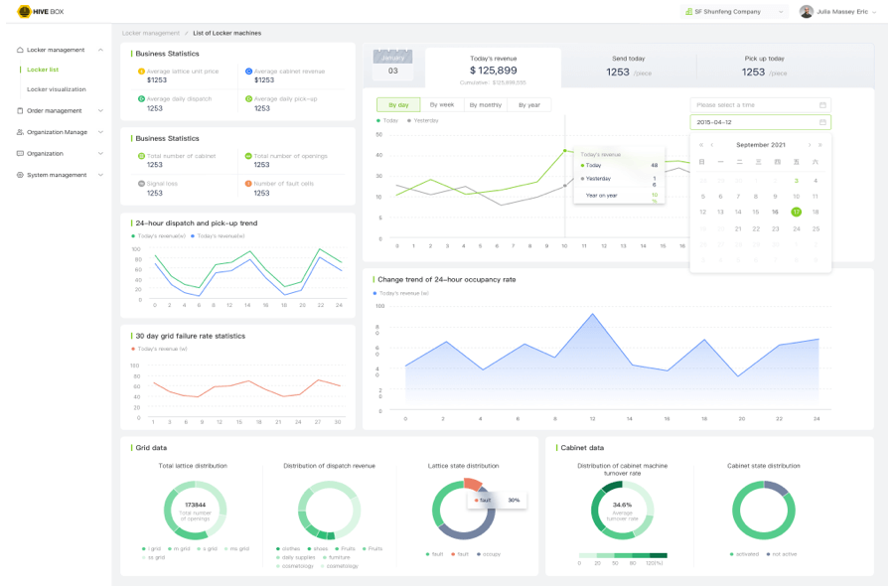Collapse the Locker management section chevron
894x588 pixels.
click(x=100, y=50)
